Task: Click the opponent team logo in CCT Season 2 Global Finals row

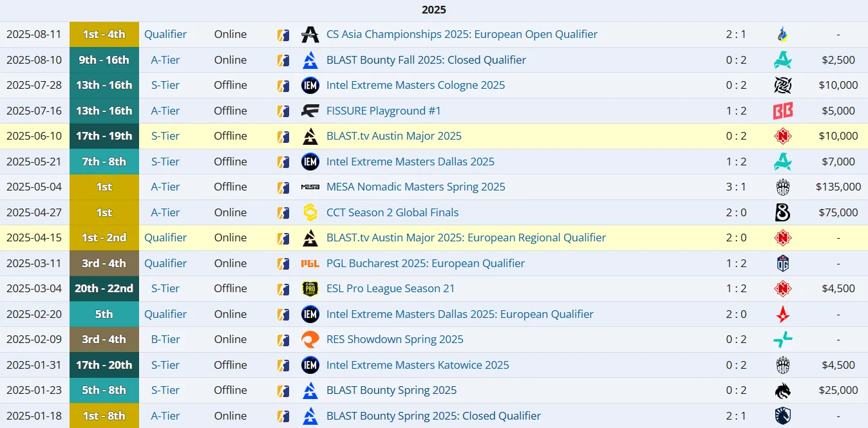Action: click(783, 212)
